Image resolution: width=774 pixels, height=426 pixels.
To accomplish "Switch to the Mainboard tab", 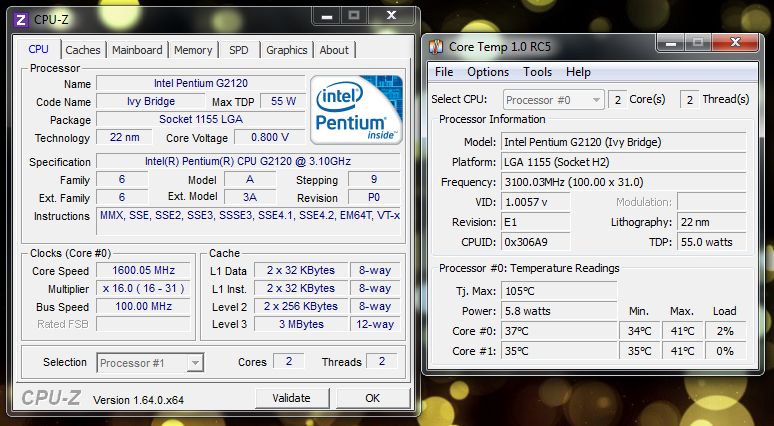I will (137, 50).
